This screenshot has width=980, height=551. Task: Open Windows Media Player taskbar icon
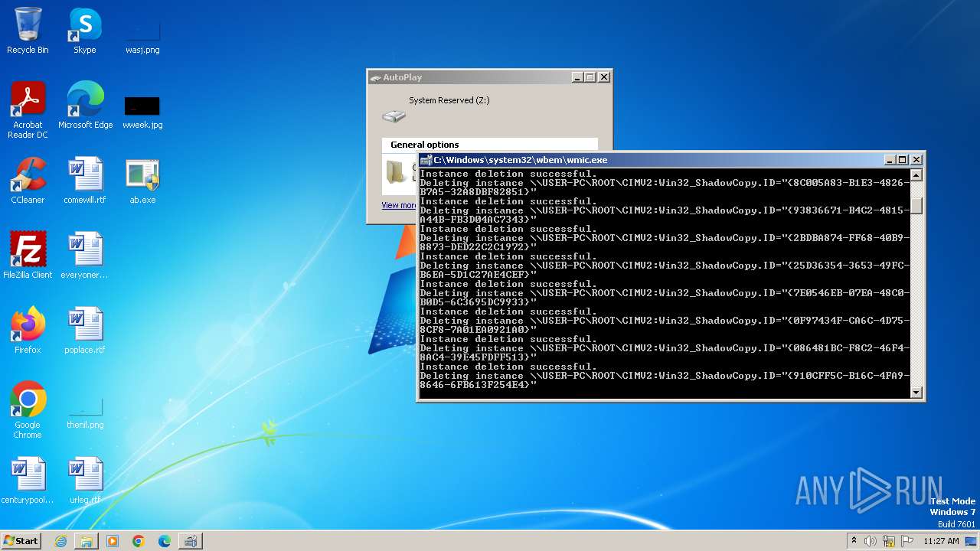point(113,541)
